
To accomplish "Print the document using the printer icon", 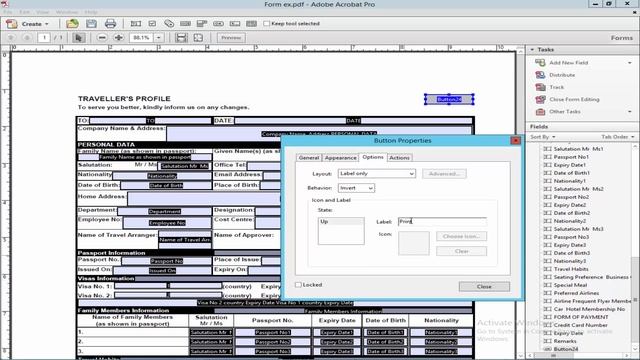I will [x=110, y=24].
